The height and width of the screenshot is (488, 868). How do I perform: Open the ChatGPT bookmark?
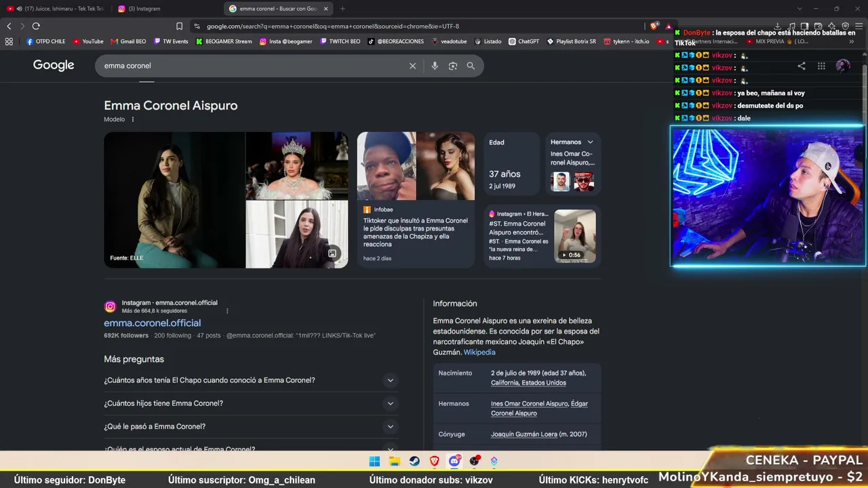tap(524, 41)
